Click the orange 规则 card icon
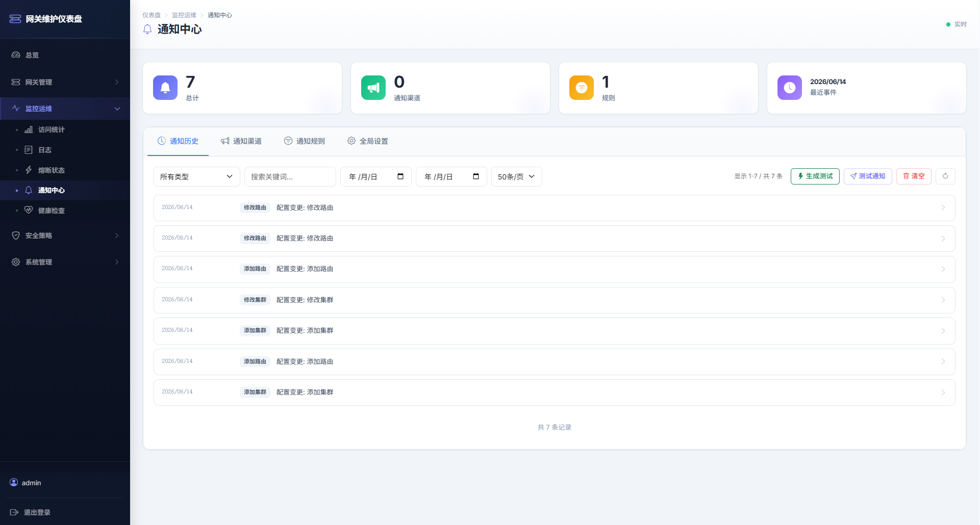 pos(582,88)
